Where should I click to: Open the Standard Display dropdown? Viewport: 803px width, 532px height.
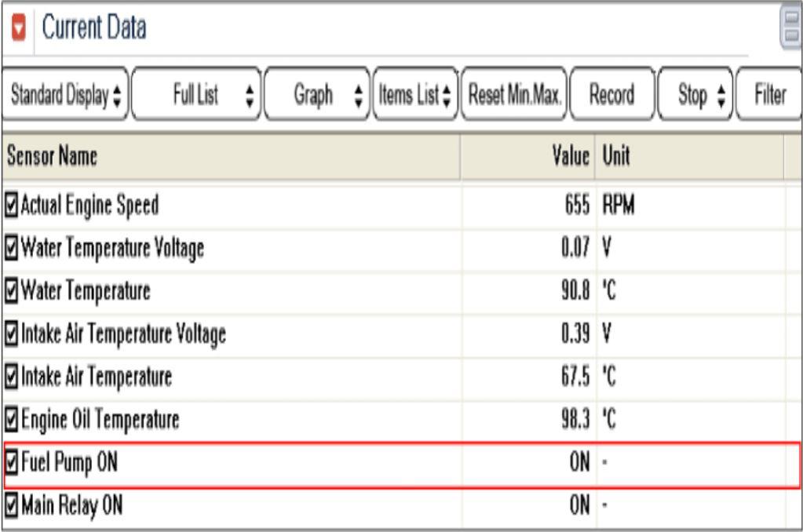click(x=65, y=95)
